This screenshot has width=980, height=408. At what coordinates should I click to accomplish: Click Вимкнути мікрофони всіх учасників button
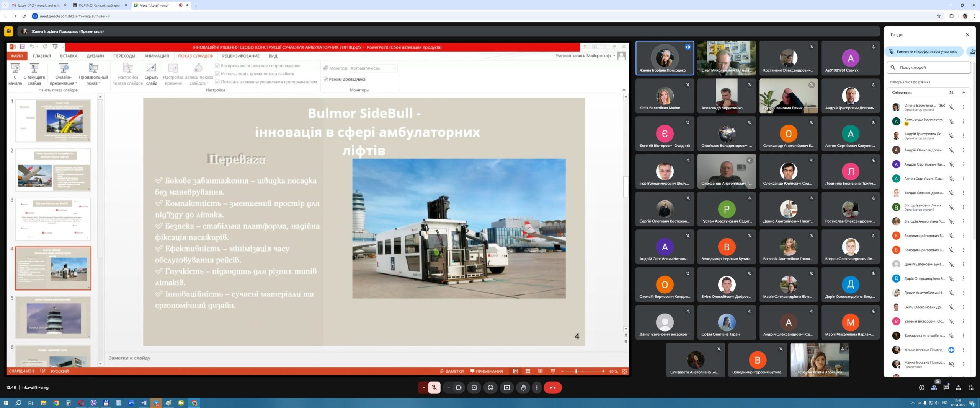pyautogui.click(x=924, y=52)
